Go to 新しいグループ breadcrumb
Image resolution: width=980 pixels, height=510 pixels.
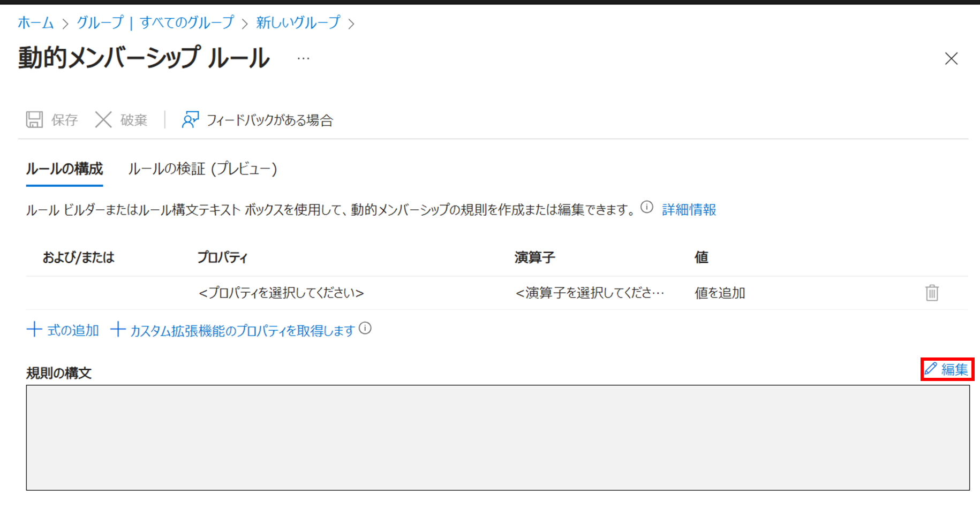click(298, 22)
